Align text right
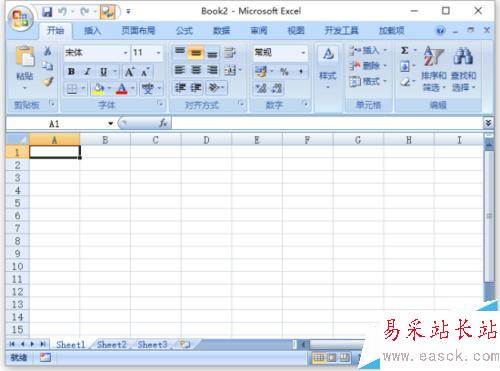The width and height of the screenshot is (500, 371). [212, 70]
